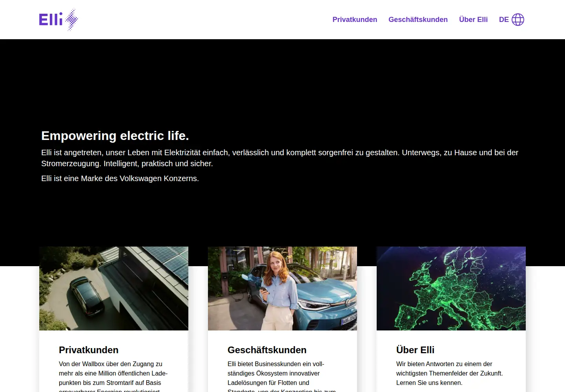Viewport: 565px width, 392px height.
Task: Click the 'Empowering electric life.' headline
Action: pyautogui.click(x=115, y=136)
